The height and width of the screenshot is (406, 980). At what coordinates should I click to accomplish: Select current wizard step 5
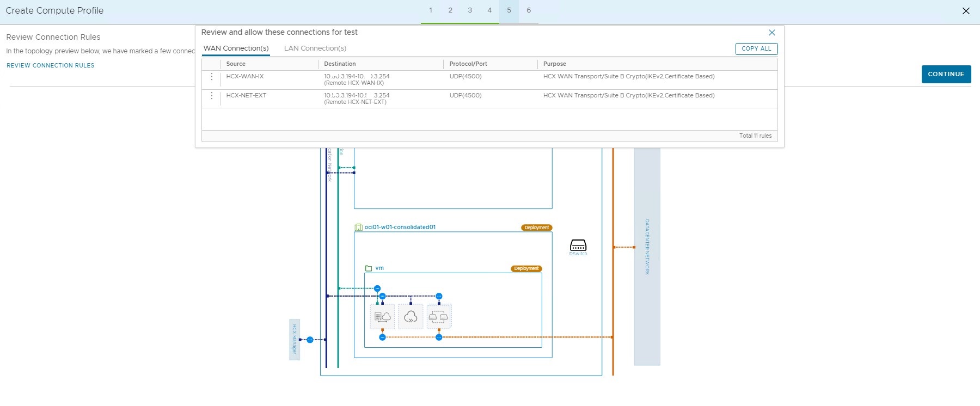click(509, 10)
